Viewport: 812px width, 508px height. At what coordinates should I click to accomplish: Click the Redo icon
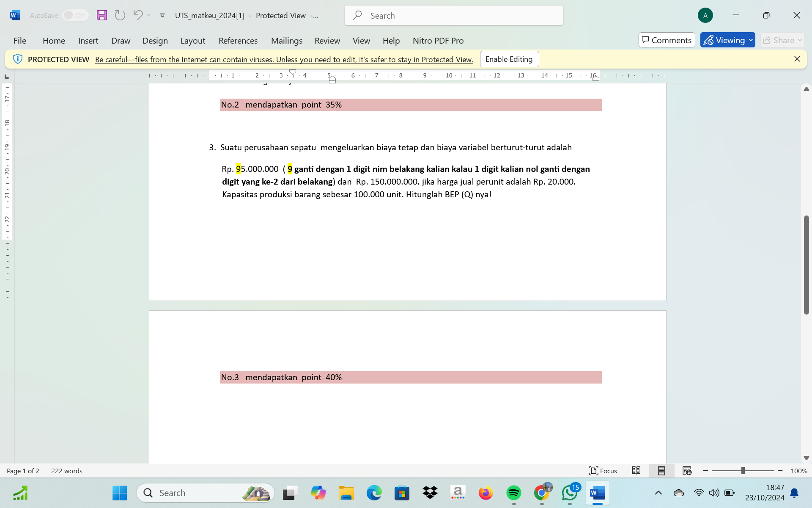120,15
